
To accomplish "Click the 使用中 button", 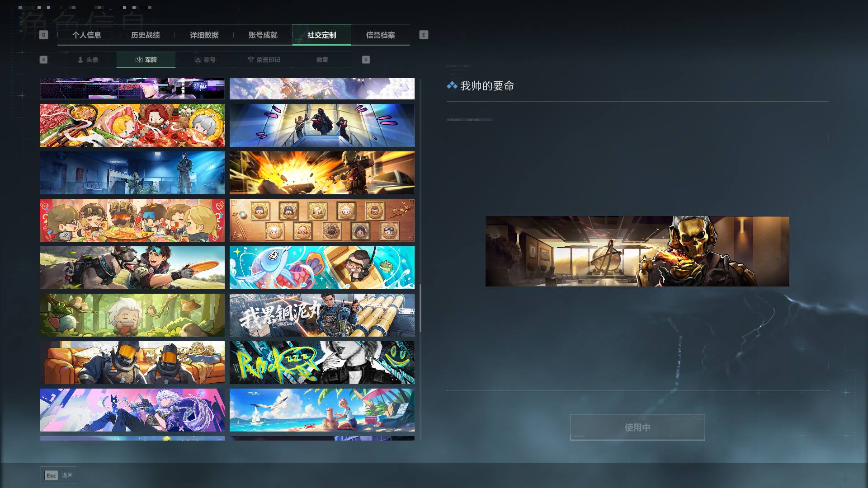I will pyautogui.click(x=637, y=427).
